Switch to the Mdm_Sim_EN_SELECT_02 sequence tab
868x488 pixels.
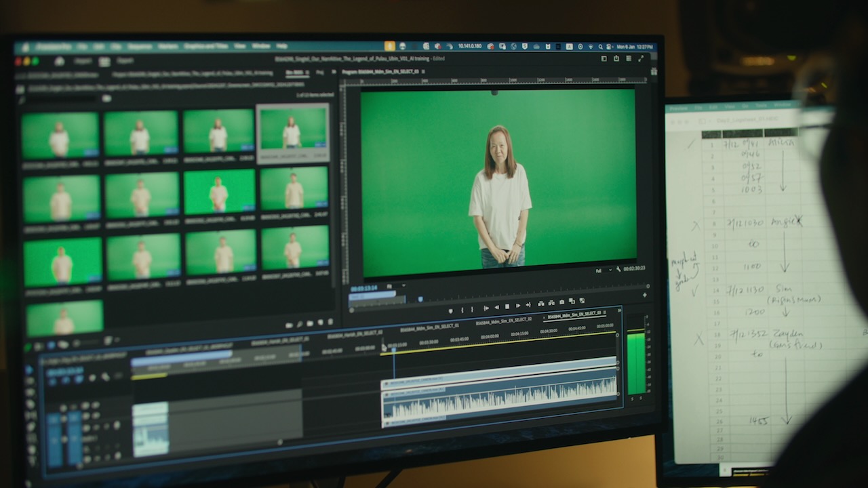(x=503, y=321)
